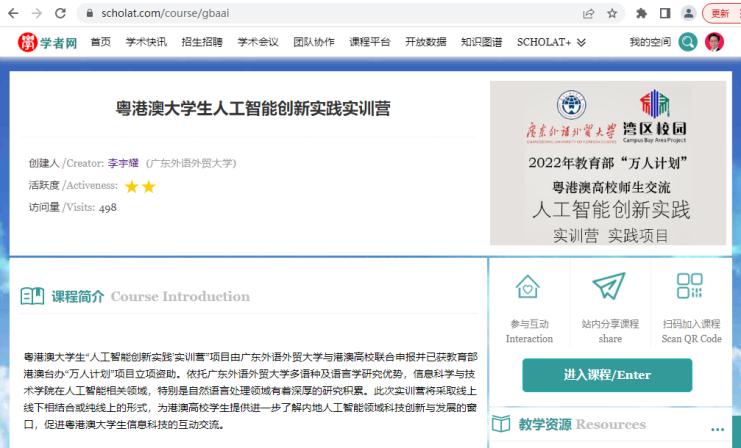Click the 我的空间 link
The image size is (741, 448).
(650, 42)
